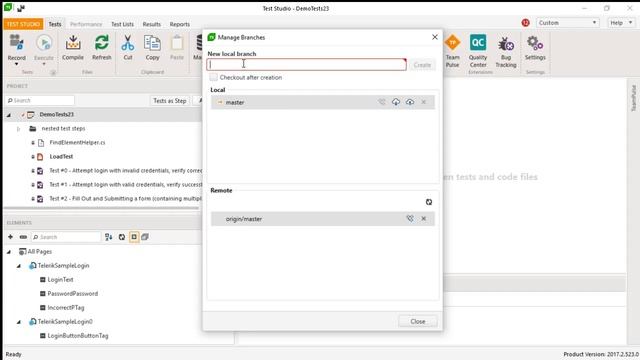Image resolution: width=640 pixels, height=360 pixels.
Task: Click the New local branch name field
Action: pyautogui.click(x=307, y=64)
